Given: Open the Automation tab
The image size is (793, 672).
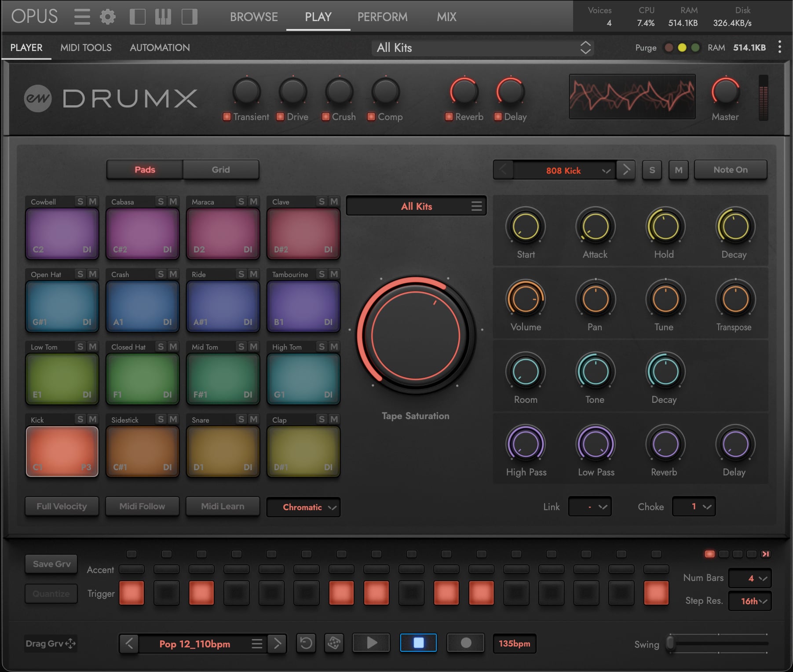Looking at the screenshot, I should click(x=160, y=47).
